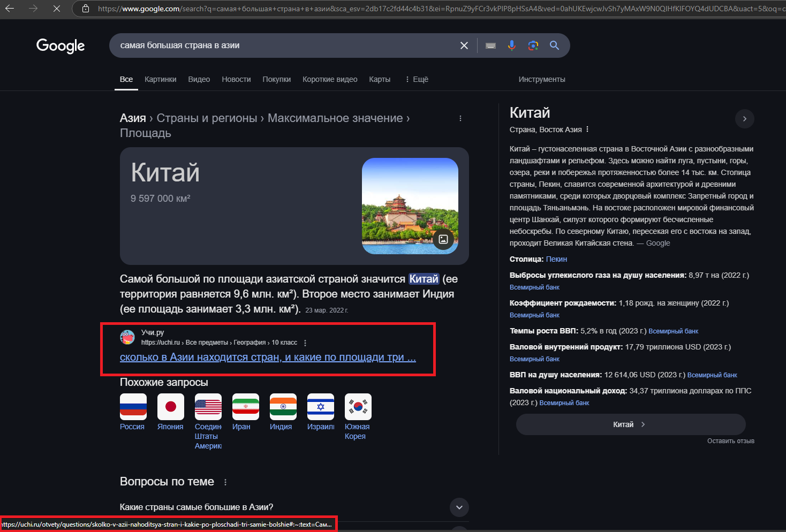The height and width of the screenshot is (532, 786).
Task: Open image icon on China photo
Action: (443, 239)
